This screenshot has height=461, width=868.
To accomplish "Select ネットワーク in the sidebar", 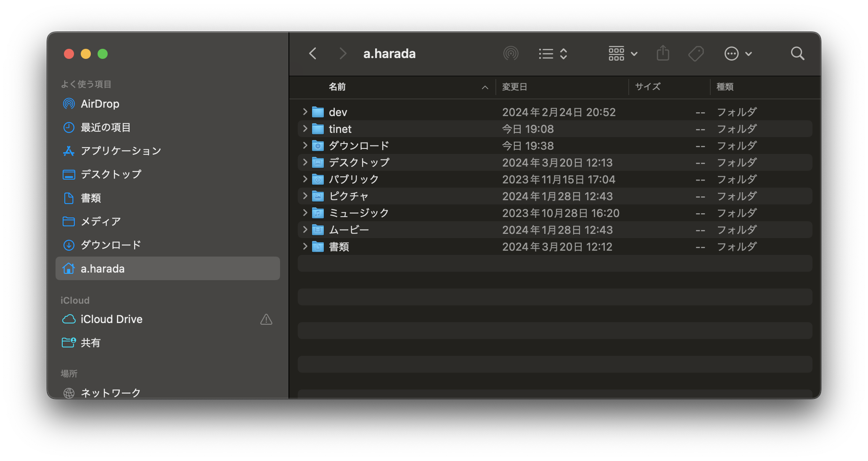I will click(111, 392).
